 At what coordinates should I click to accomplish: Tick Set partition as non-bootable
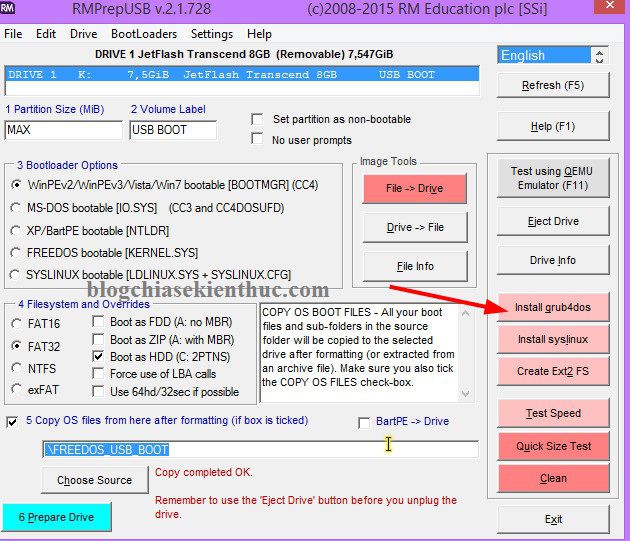(257, 119)
